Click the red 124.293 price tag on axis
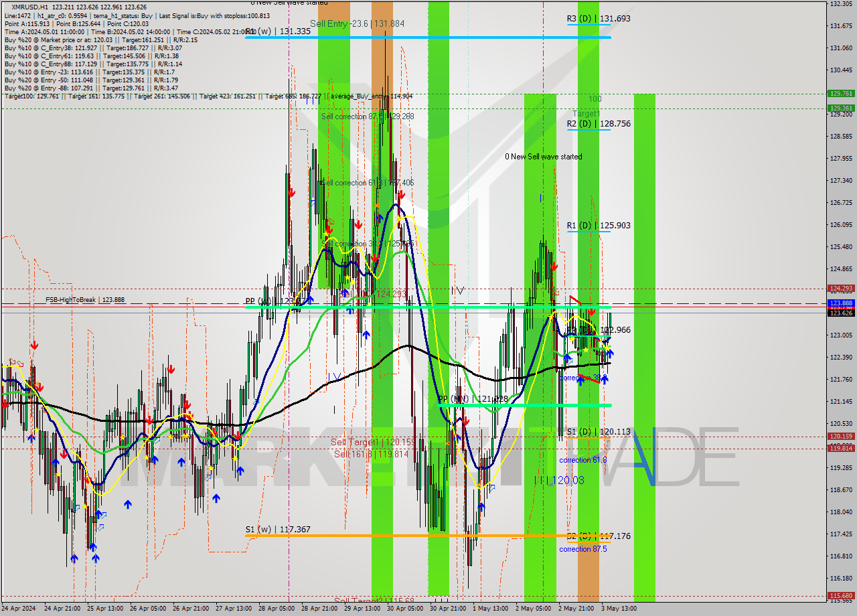Image resolution: width=857 pixels, height=616 pixels. click(x=841, y=289)
